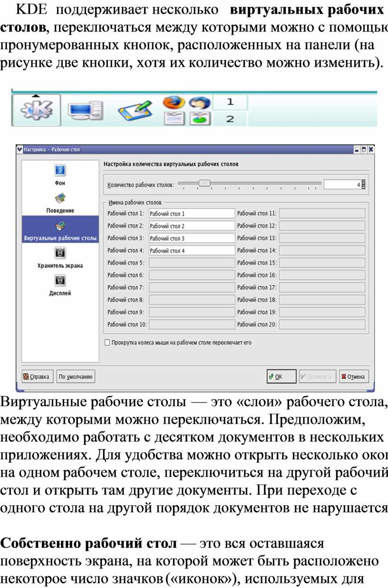This screenshot has height=588, width=388.
Task: Switch to virtual desktop 1 pager button
Action: click(x=230, y=102)
